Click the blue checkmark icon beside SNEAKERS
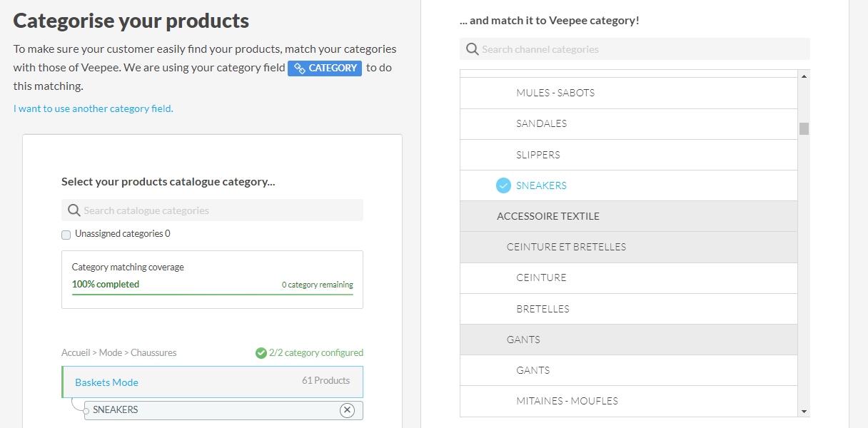868x428 pixels. (x=503, y=185)
